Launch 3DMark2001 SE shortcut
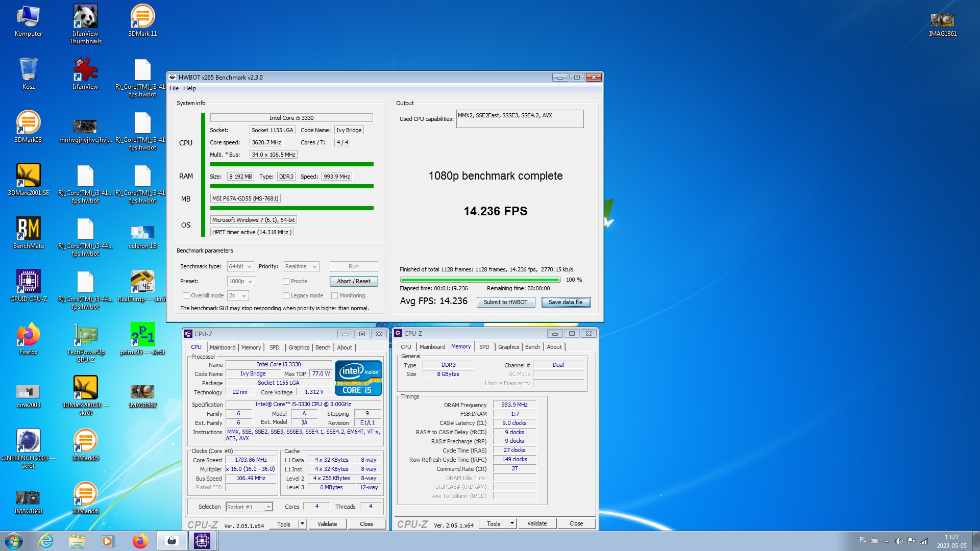 (x=28, y=180)
